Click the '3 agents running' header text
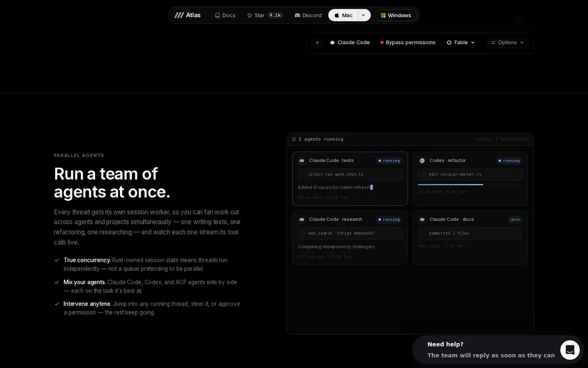 click(x=321, y=139)
